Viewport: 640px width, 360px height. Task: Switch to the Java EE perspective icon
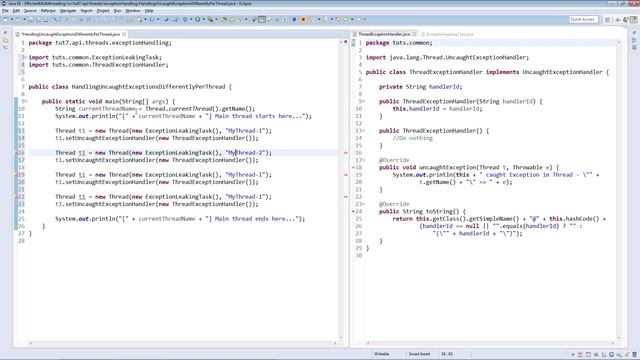[x=634, y=20]
